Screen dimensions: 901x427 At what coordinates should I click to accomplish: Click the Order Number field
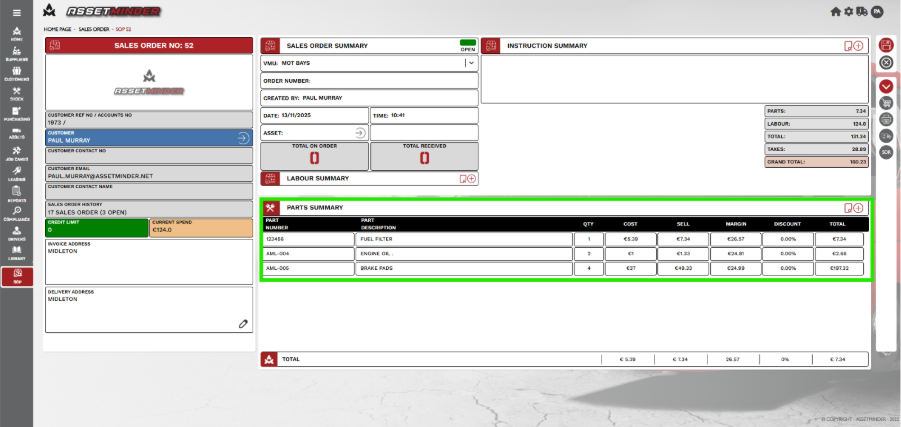pyautogui.click(x=369, y=81)
